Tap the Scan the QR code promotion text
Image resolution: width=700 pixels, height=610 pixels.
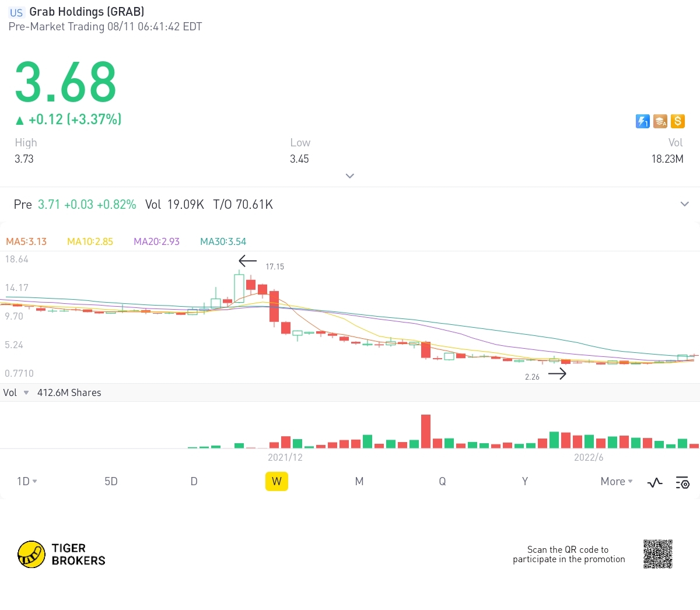(x=569, y=554)
